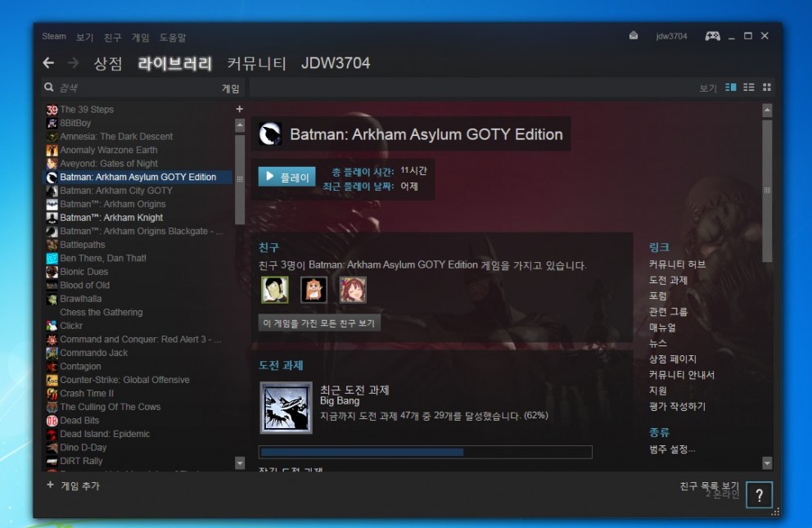Click the 플레이 button
This screenshot has width=812, height=528.
pyautogui.click(x=286, y=177)
